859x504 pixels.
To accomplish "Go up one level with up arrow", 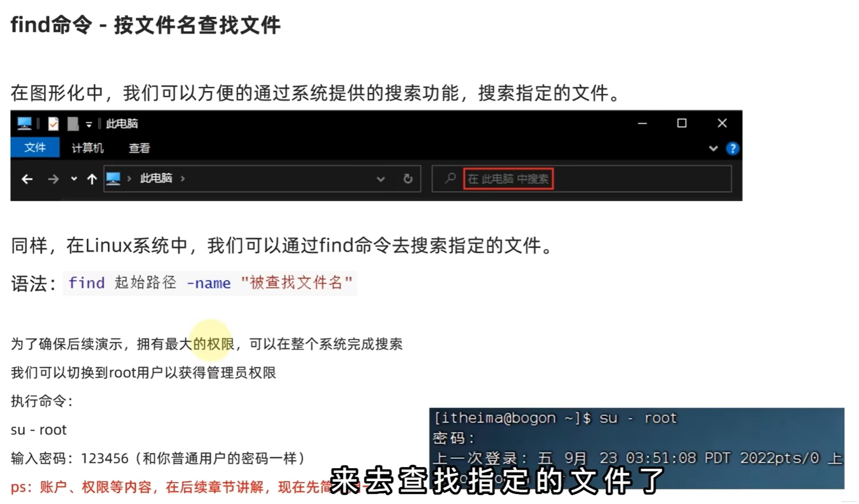I will pyautogui.click(x=92, y=179).
